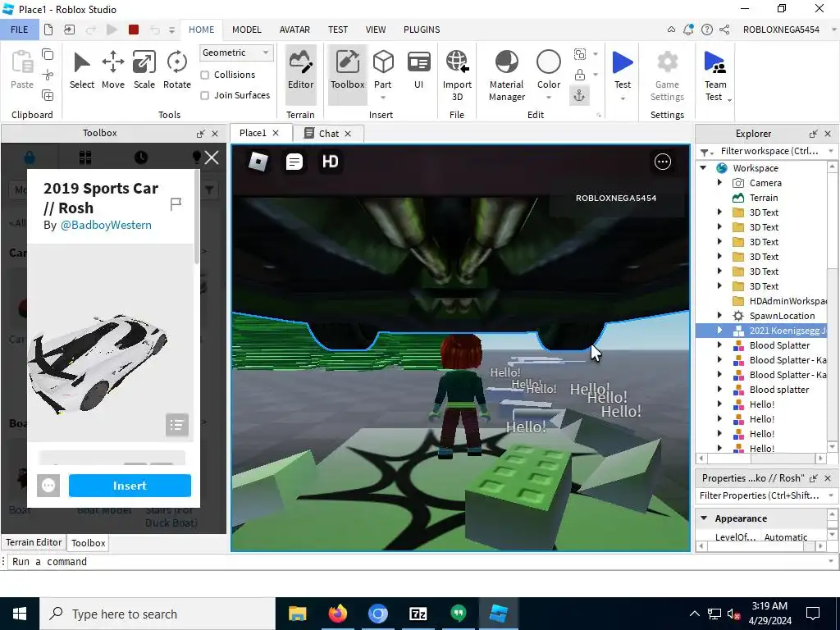
Task: Insert the 2019 Sports Car asset
Action: [130, 486]
